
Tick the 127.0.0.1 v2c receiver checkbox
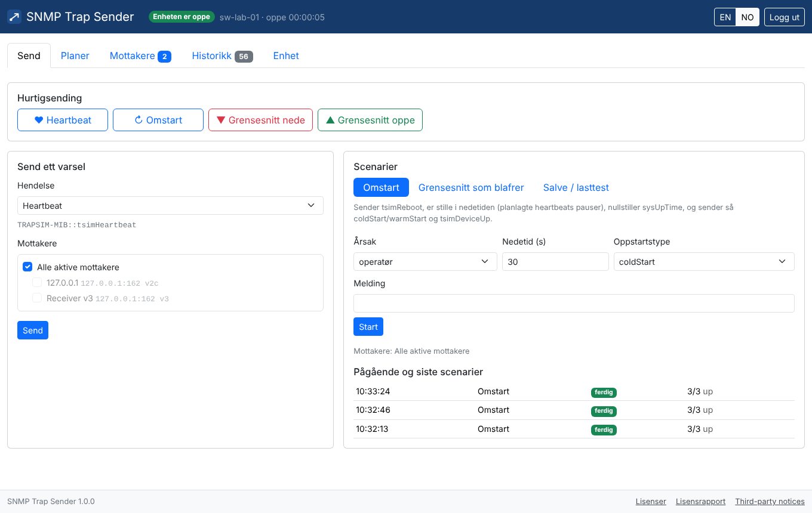click(x=37, y=283)
